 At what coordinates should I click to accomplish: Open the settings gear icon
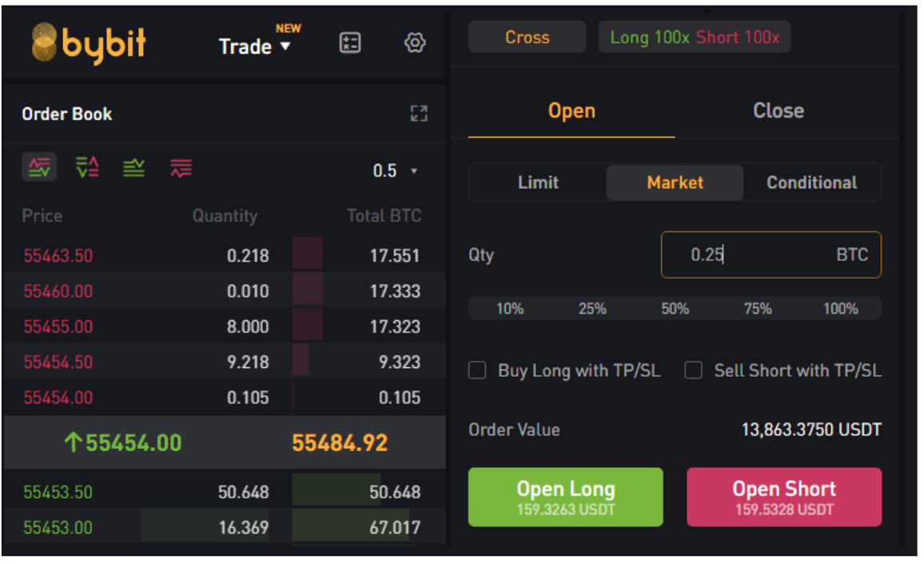point(415,42)
